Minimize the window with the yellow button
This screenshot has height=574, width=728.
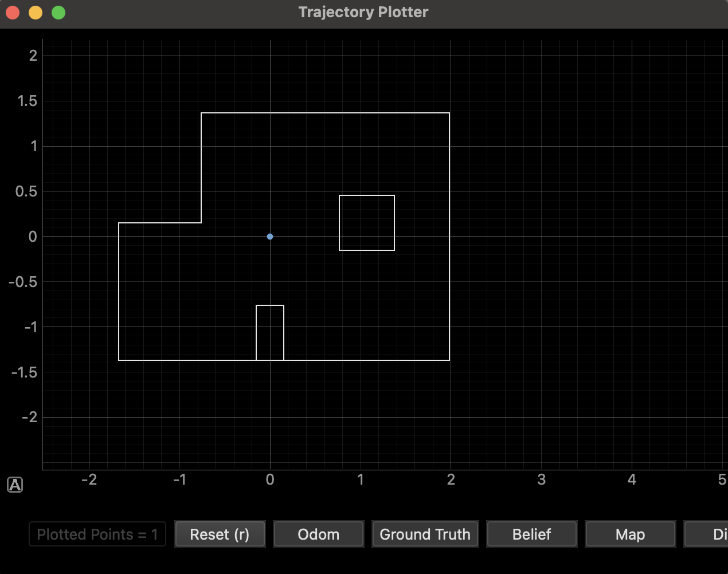click(36, 13)
